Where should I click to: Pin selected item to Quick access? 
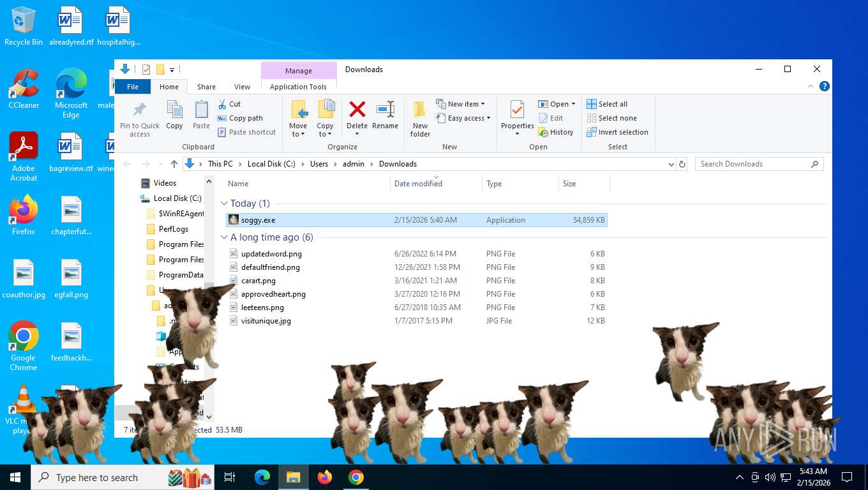pyautogui.click(x=140, y=119)
